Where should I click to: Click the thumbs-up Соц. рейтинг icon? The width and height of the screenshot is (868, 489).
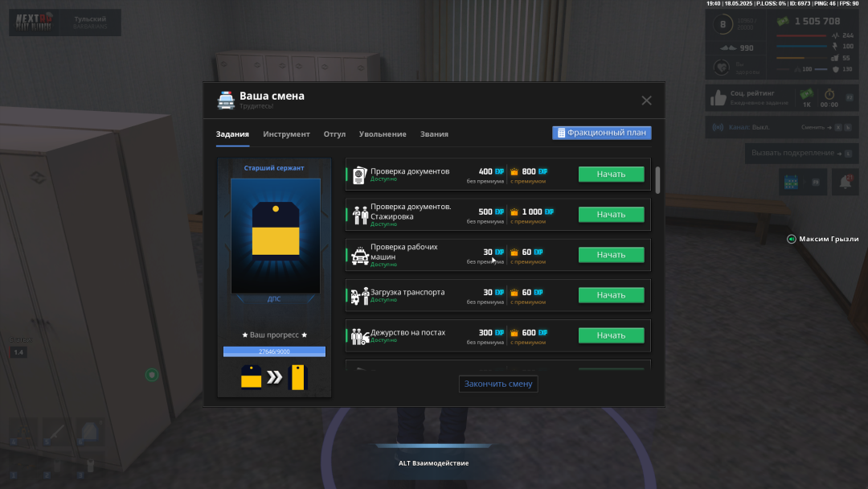(x=718, y=98)
